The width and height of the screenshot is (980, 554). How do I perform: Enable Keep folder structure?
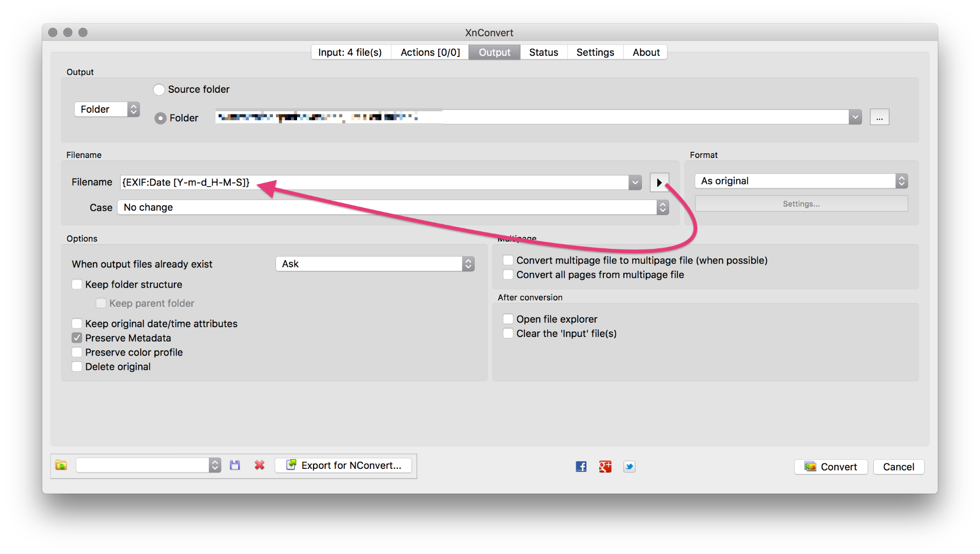point(77,284)
